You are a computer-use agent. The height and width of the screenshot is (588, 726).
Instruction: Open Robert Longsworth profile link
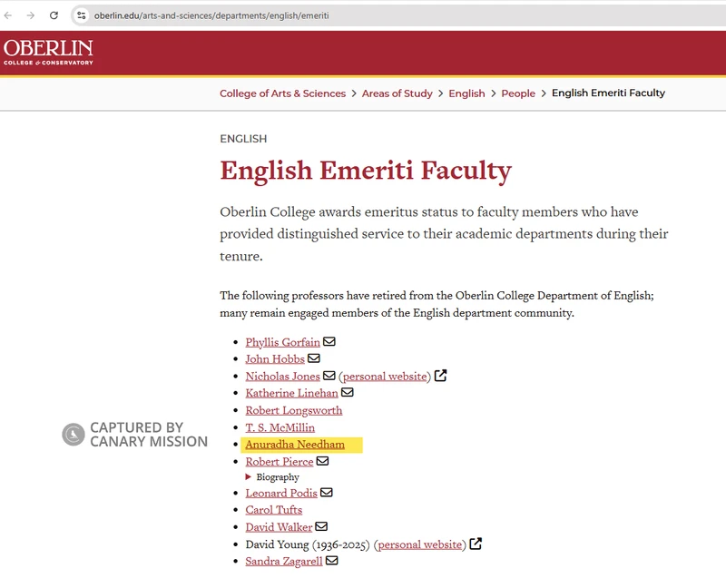click(293, 410)
